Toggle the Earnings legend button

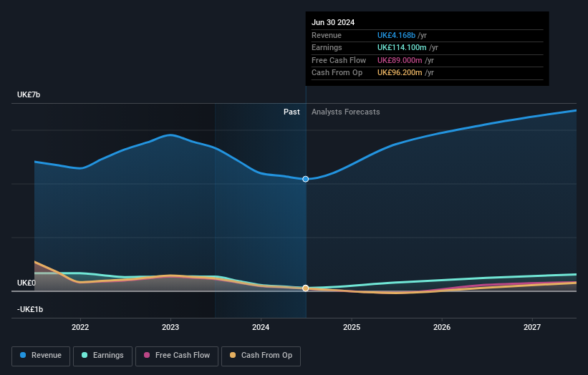coord(102,356)
